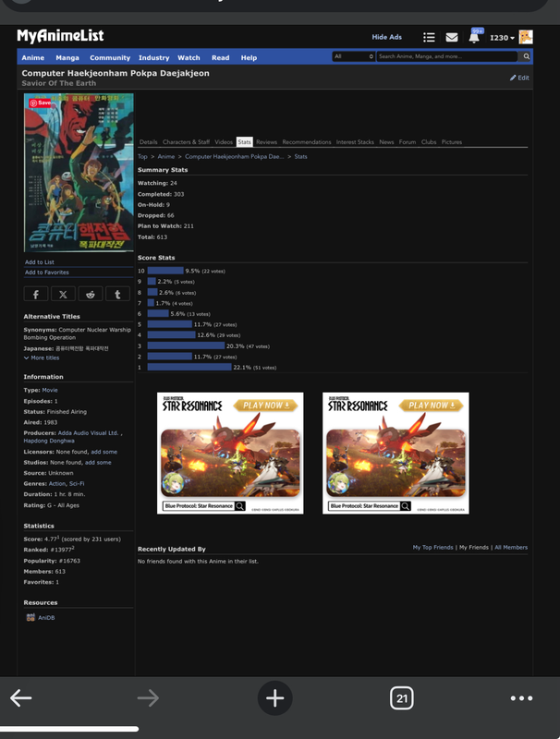Screen dimensions: 560x739
Task: Open the Read menu
Action: pyautogui.click(x=220, y=57)
